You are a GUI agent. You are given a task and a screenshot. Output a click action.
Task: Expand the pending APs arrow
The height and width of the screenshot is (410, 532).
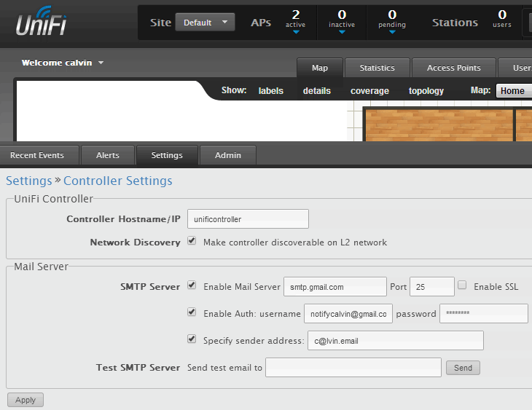click(x=392, y=32)
